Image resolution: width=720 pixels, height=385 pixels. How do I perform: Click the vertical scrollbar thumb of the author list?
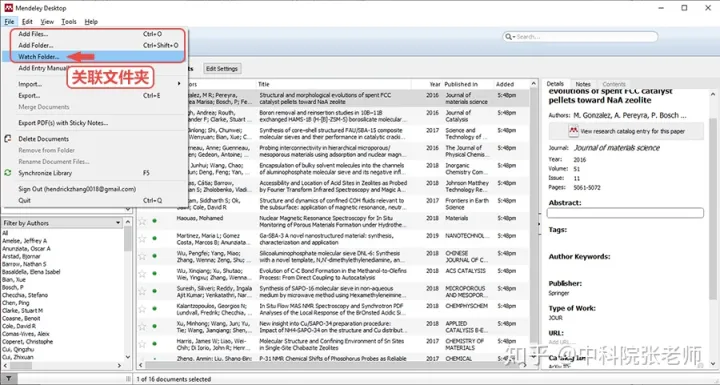[x=128, y=239]
